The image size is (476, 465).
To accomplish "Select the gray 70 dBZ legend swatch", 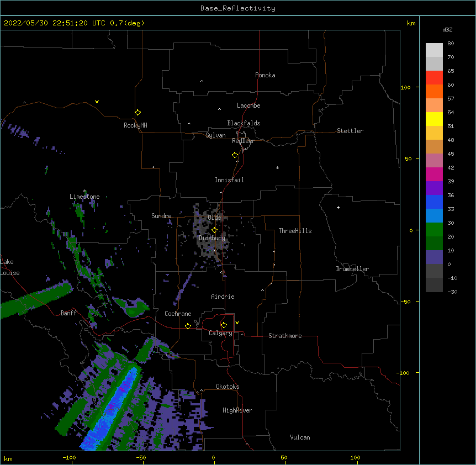I will point(434,64).
